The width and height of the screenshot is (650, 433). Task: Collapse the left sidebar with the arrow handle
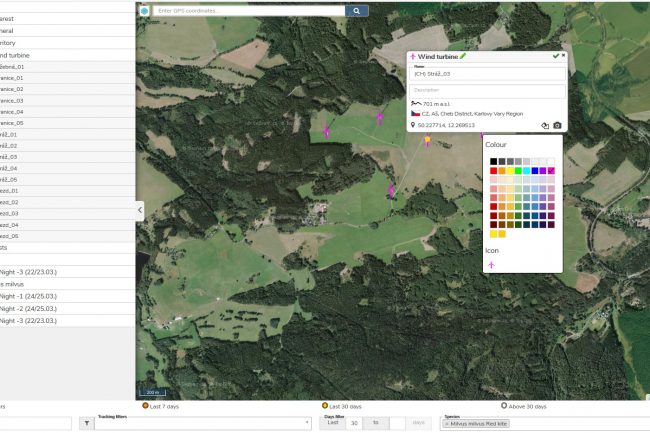tap(140, 210)
